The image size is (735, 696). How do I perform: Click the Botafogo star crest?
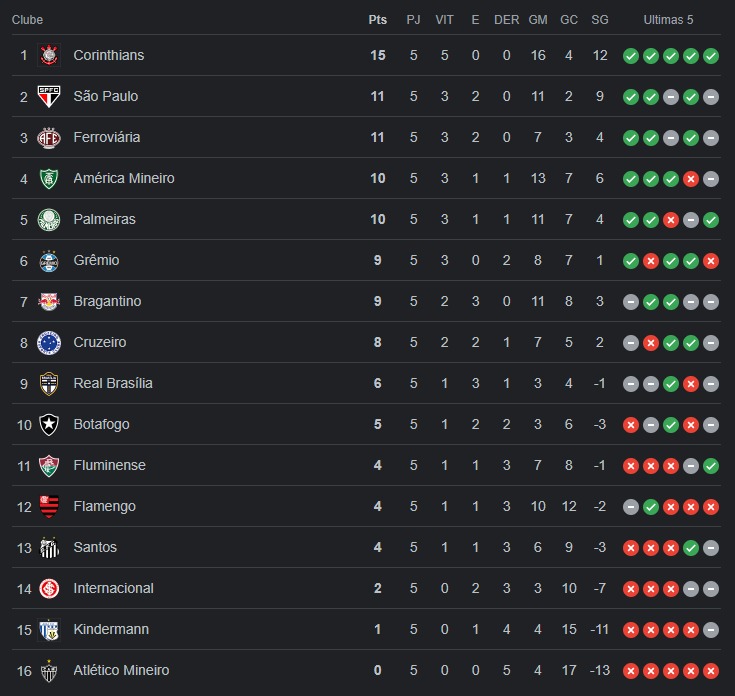click(x=49, y=425)
